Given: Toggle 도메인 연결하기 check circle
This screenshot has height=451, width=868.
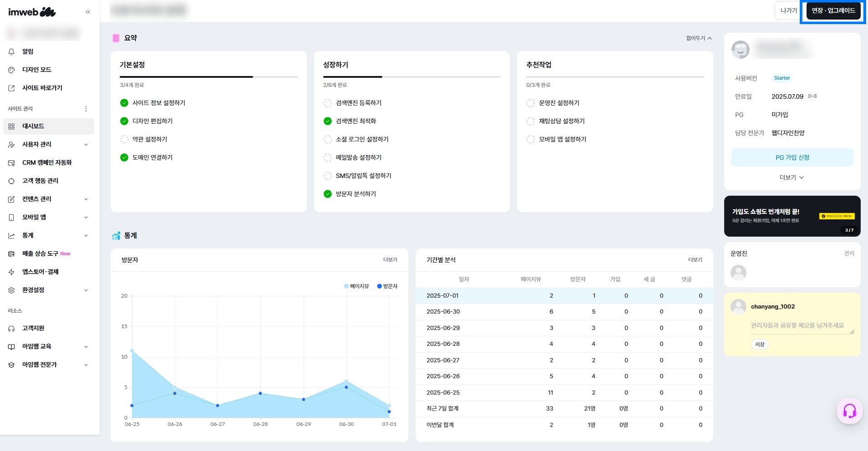Looking at the screenshot, I should coord(124,157).
